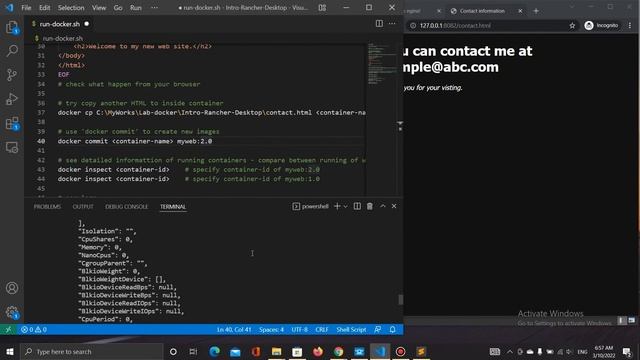Open the View menu

(x=99, y=8)
